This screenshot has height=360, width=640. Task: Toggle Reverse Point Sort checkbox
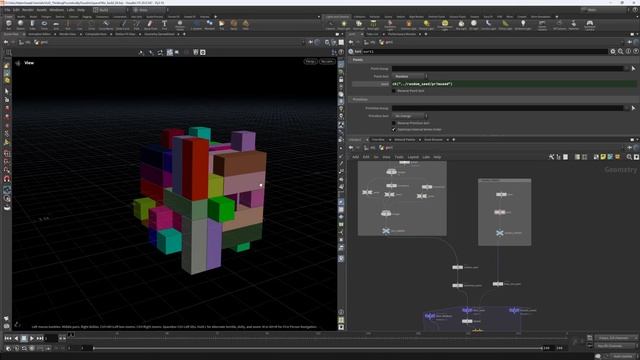point(394,91)
